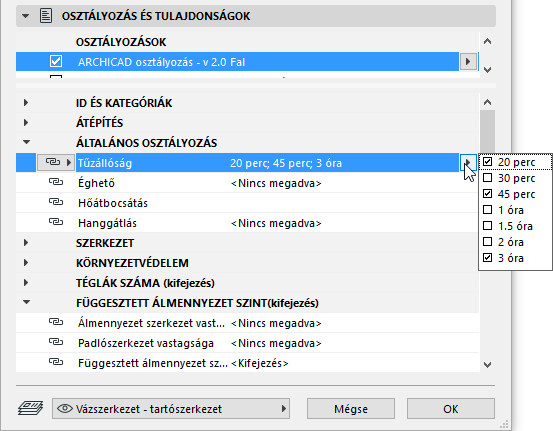Select the Hőátbocsátás property row
This screenshot has width=553, height=431.
coord(247,203)
